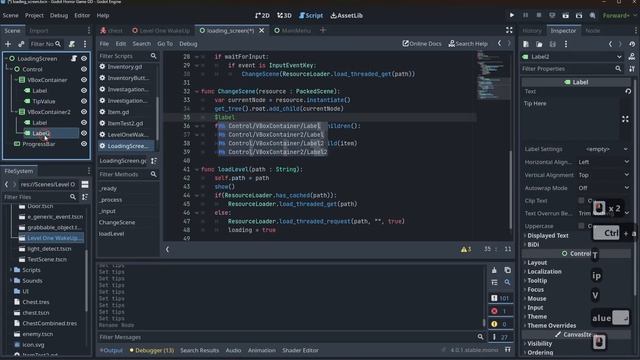Click the code minimap
640x360 pixels.
click(x=492, y=76)
